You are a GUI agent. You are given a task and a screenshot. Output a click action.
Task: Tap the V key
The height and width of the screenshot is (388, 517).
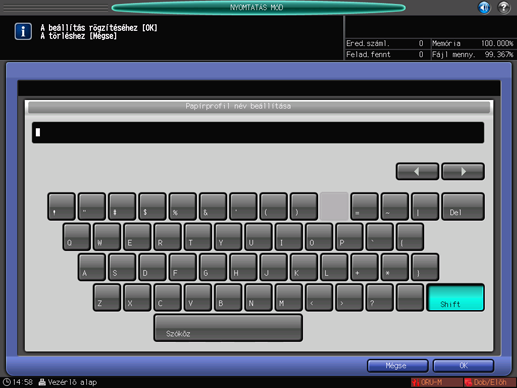(198, 298)
